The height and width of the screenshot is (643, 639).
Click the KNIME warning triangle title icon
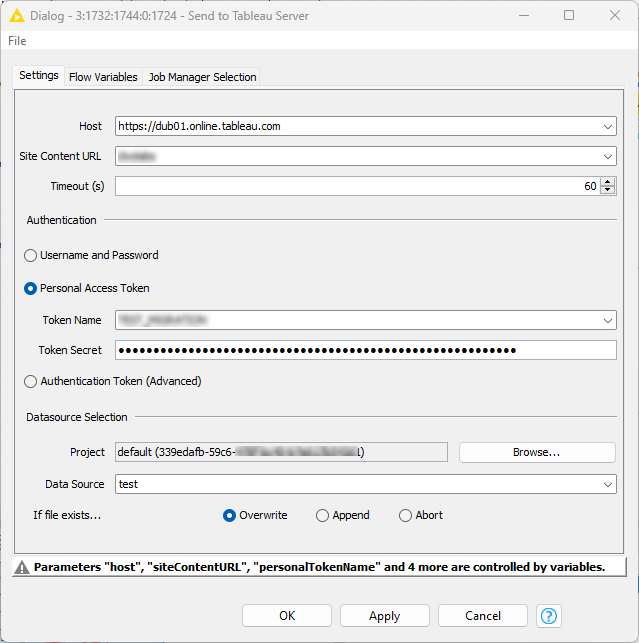pos(17,16)
